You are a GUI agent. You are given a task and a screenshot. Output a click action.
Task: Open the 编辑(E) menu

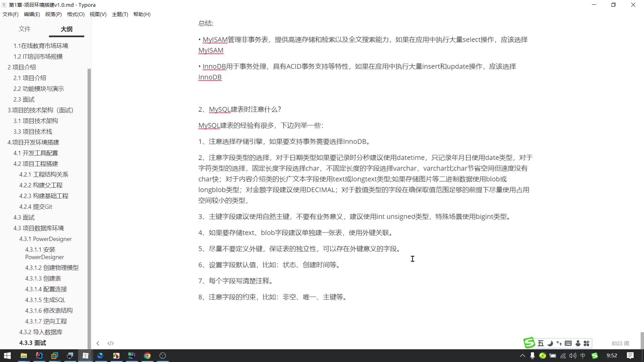click(32, 14)
